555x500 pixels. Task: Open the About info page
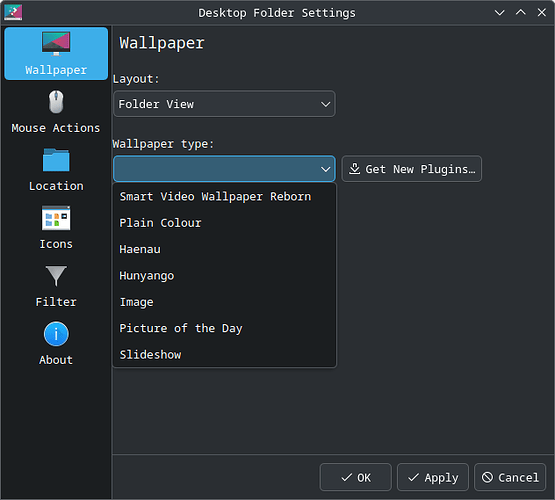(x=56, y=344)
